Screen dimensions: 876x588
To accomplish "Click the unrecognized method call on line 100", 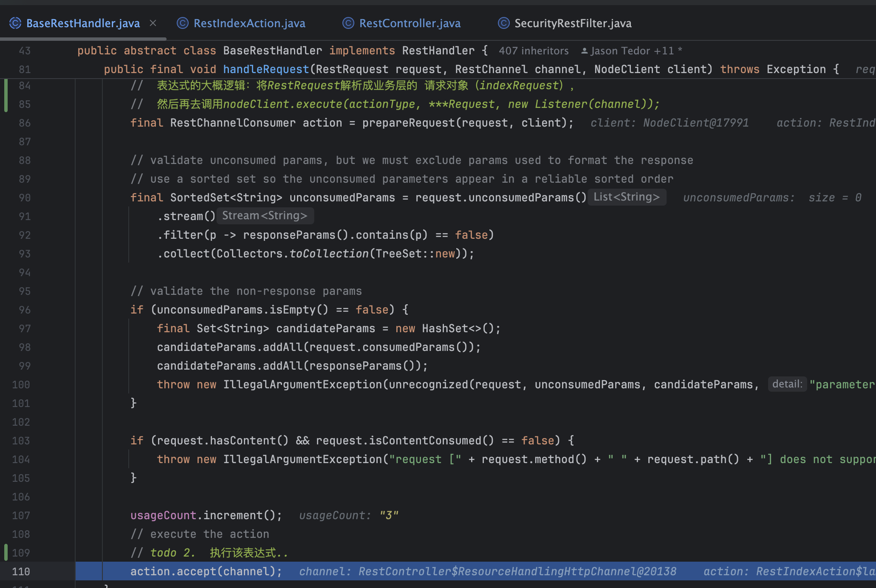I will (428, 384).
